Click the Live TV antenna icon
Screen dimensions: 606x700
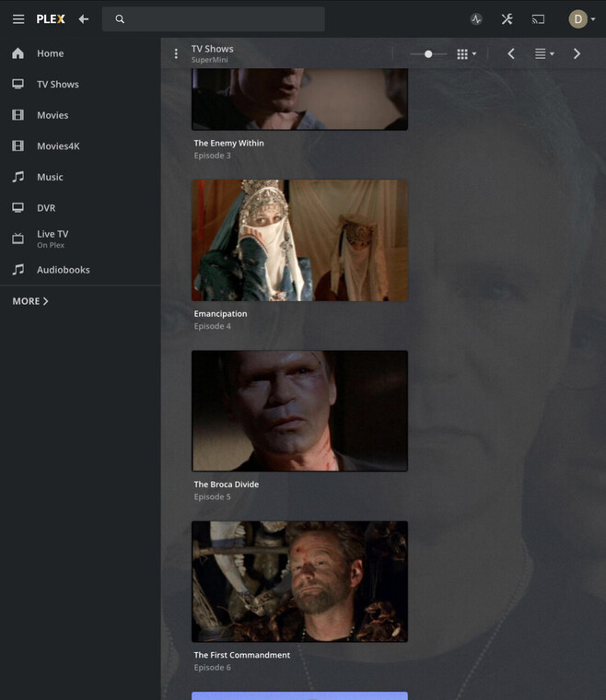click(17, 239)
